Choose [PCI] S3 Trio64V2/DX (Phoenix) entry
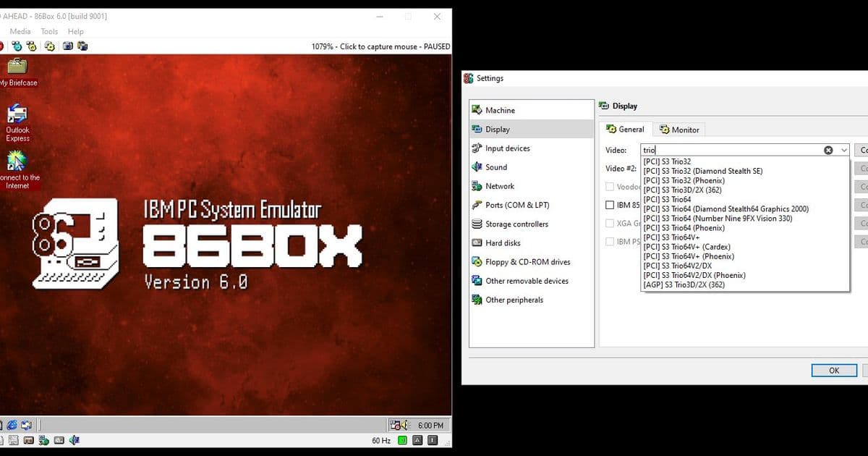The image size is (868, 456). click(x=745, y=275)
